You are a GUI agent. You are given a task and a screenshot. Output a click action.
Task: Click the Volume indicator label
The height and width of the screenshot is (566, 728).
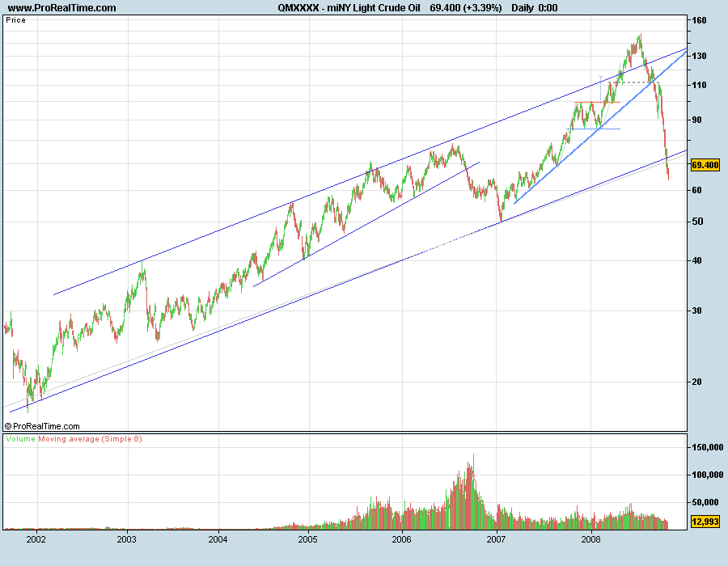coord(20,439)
